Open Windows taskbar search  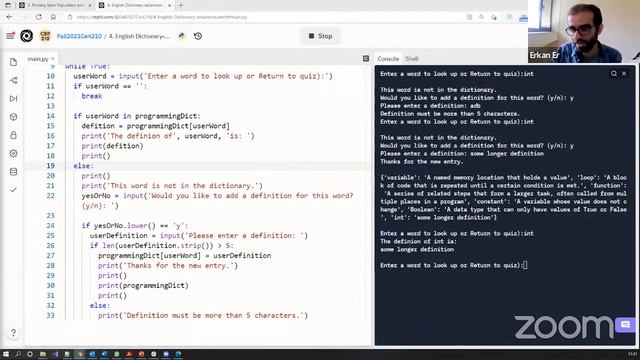18,354
